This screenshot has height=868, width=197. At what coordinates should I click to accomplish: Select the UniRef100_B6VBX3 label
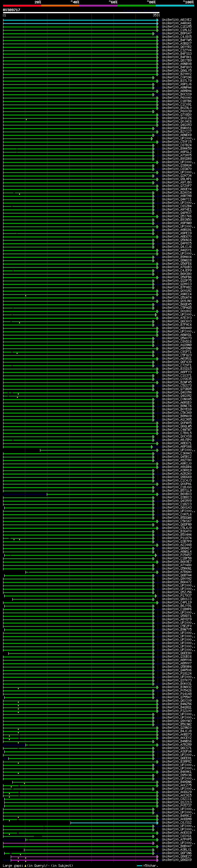pyautogui.click(x=176, y=494)
